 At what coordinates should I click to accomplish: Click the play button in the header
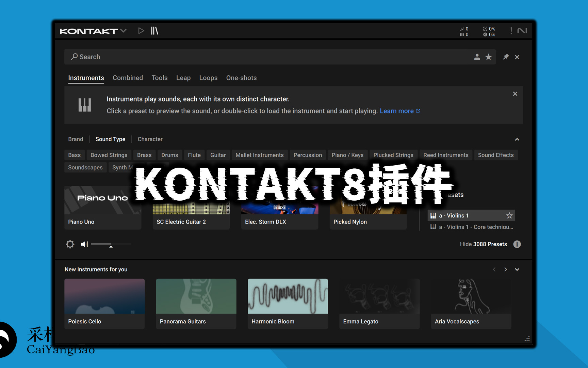coord(141,31)
